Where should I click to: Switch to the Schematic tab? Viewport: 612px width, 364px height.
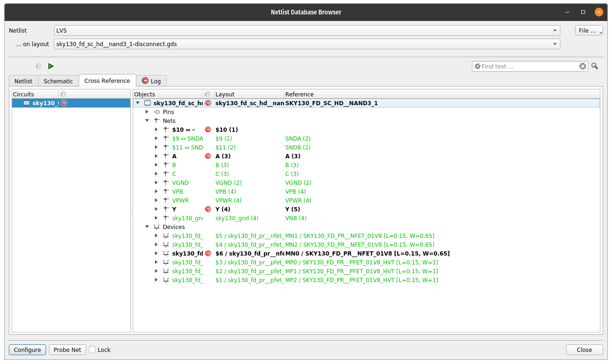tap(58, 81)
